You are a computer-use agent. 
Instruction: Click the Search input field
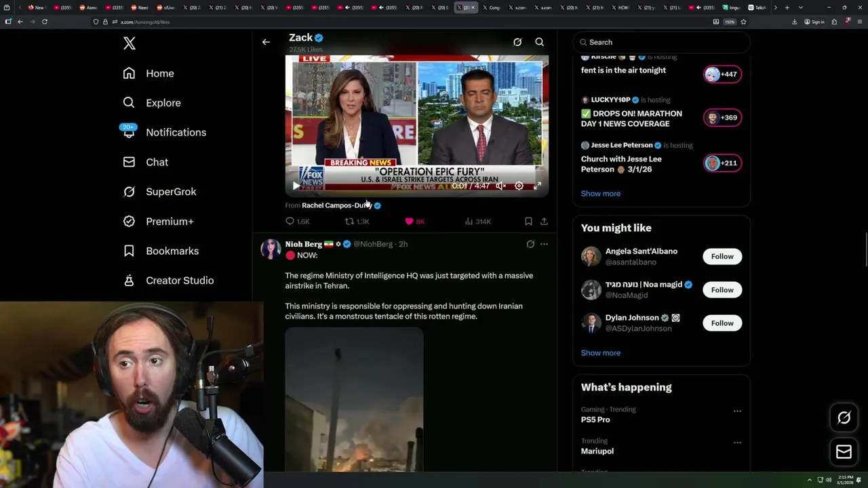click(661, 42)
